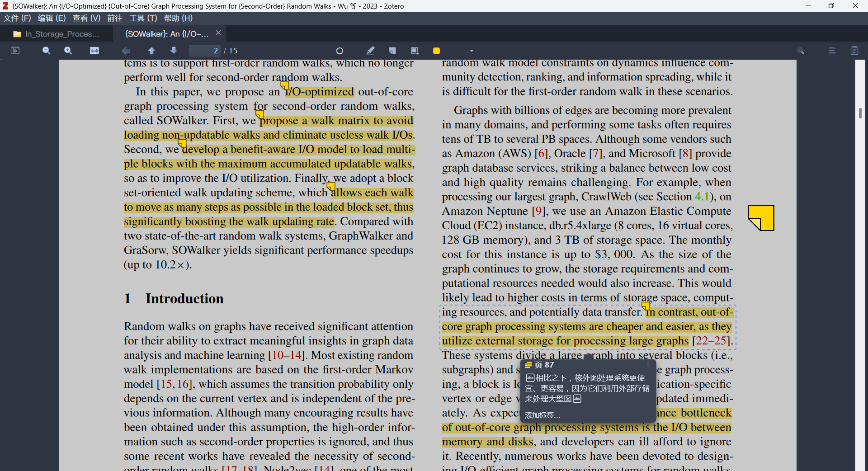The image size is (868, 471).
Task: Focus the page number field
Action: pos(205,51)
